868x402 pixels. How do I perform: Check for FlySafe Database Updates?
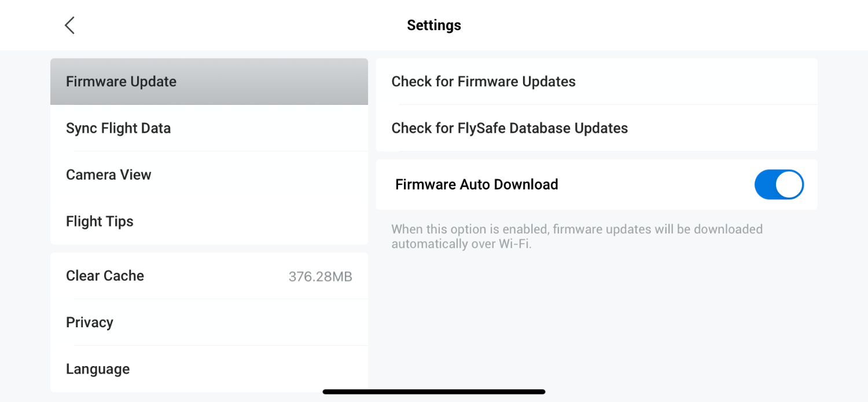click(x=509, y=128)
